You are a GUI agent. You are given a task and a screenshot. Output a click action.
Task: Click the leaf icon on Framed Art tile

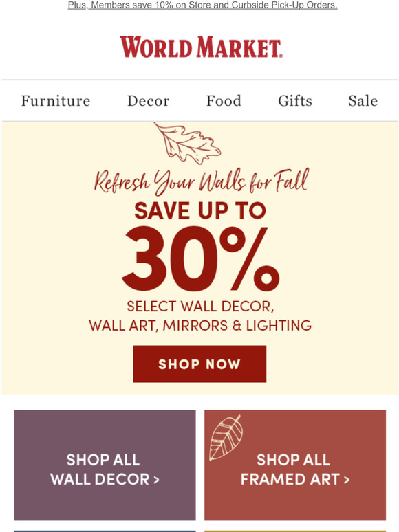coord(226,437)
